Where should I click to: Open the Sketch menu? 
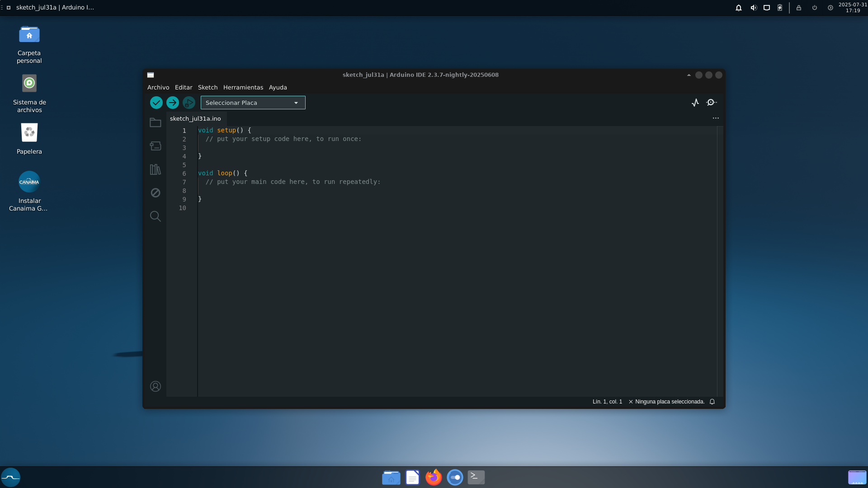click(x=208, y=88)
